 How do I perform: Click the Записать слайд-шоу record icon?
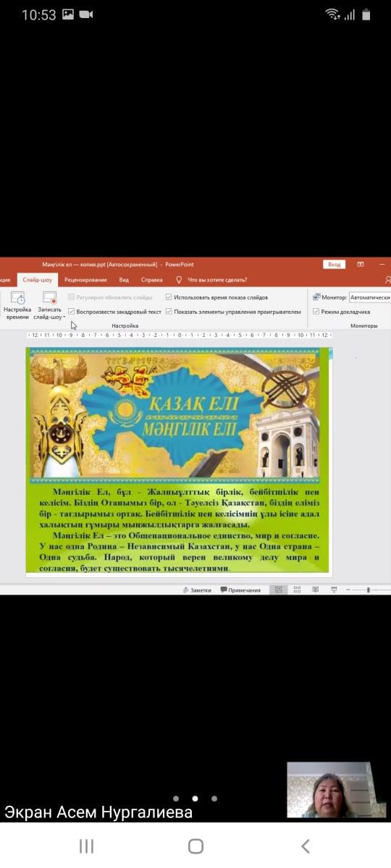(49, 297)
